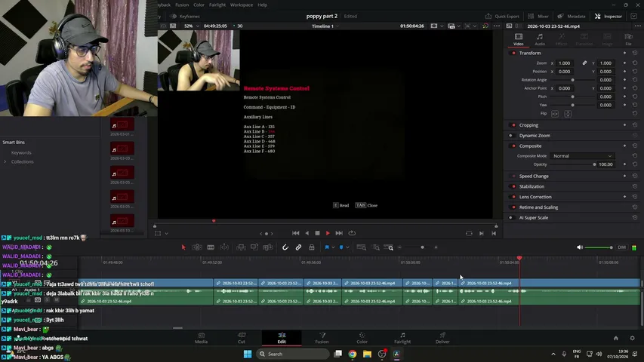Click the Go to Previous Edit icon
The image size is (644, 362).
(494, 234)
